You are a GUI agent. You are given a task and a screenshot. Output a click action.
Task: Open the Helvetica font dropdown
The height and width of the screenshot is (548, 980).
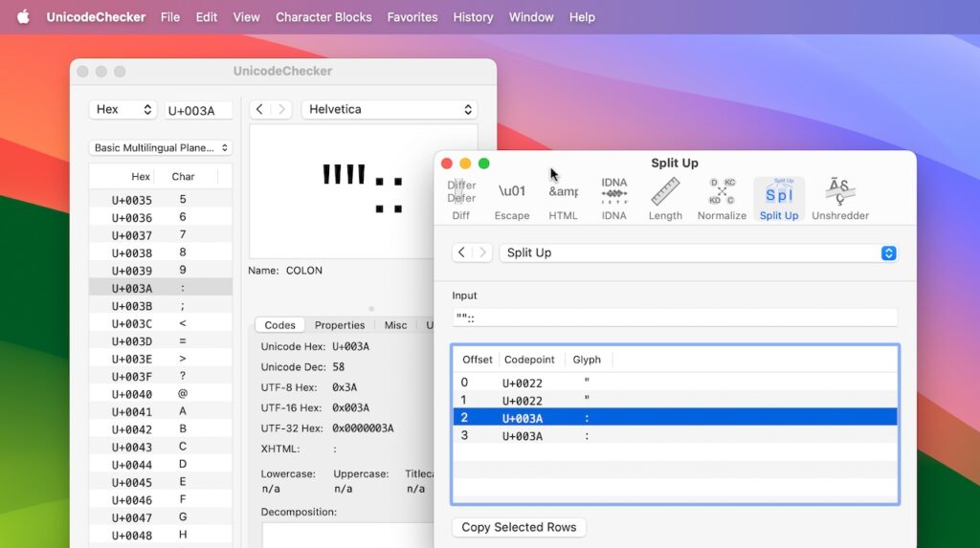coord(390,109)
